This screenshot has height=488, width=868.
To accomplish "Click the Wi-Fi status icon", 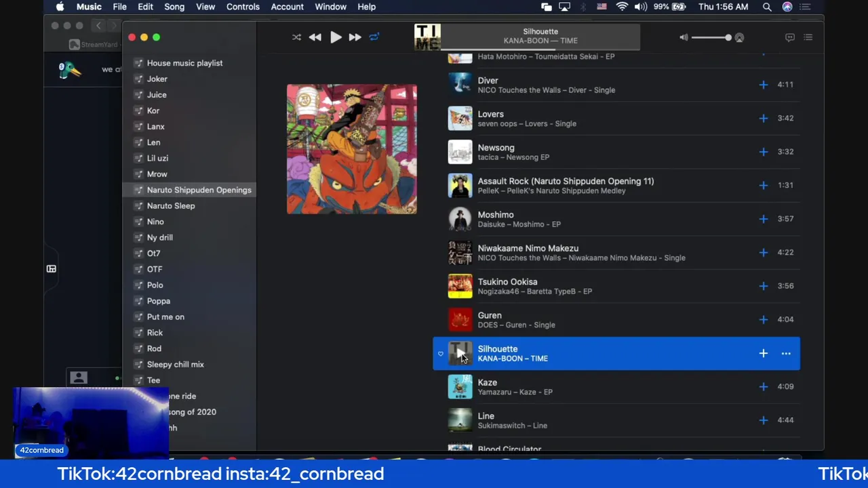I will [622, 7].
